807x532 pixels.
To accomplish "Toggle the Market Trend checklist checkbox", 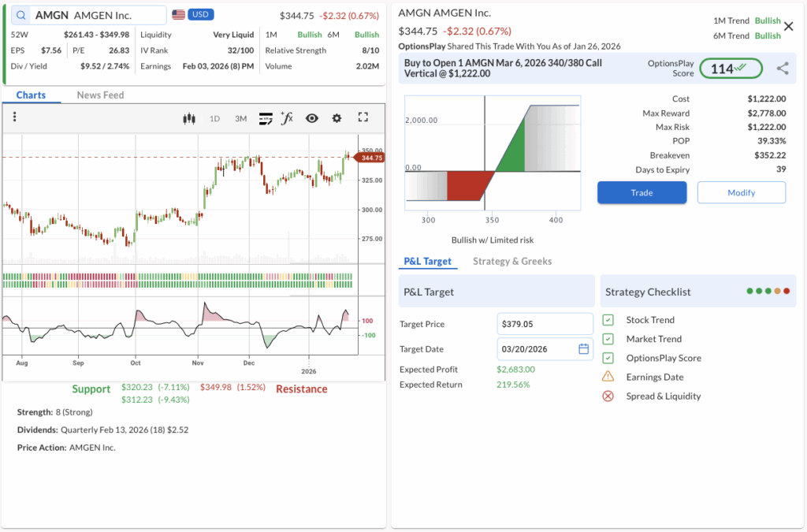I will 608,339.
